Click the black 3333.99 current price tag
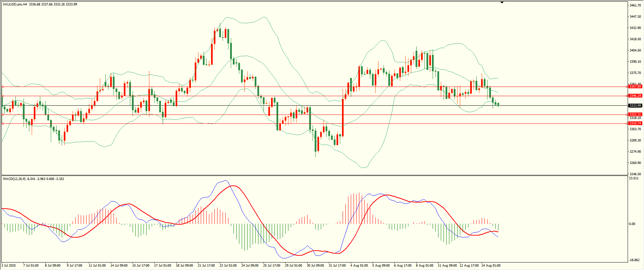This screenshot has height=270, width=644. 635,106
